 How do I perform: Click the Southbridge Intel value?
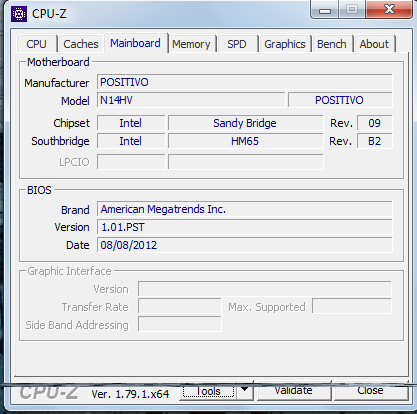click(131, 141)
